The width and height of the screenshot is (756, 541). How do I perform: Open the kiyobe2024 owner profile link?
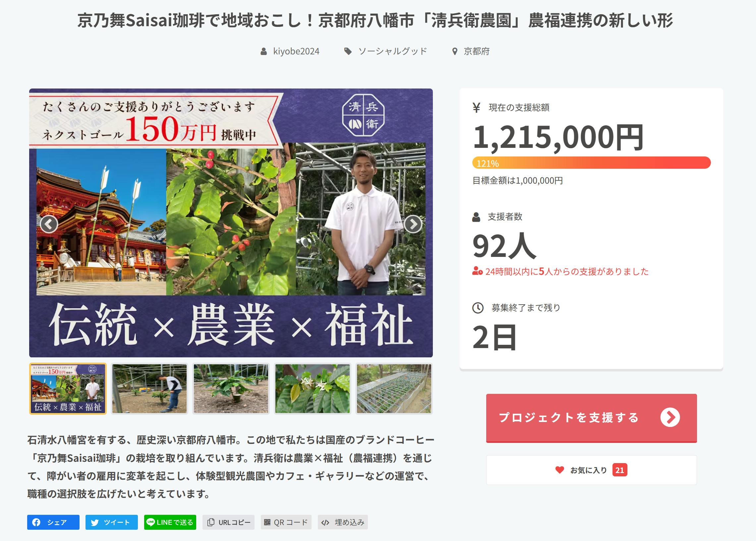click(296, 51)
